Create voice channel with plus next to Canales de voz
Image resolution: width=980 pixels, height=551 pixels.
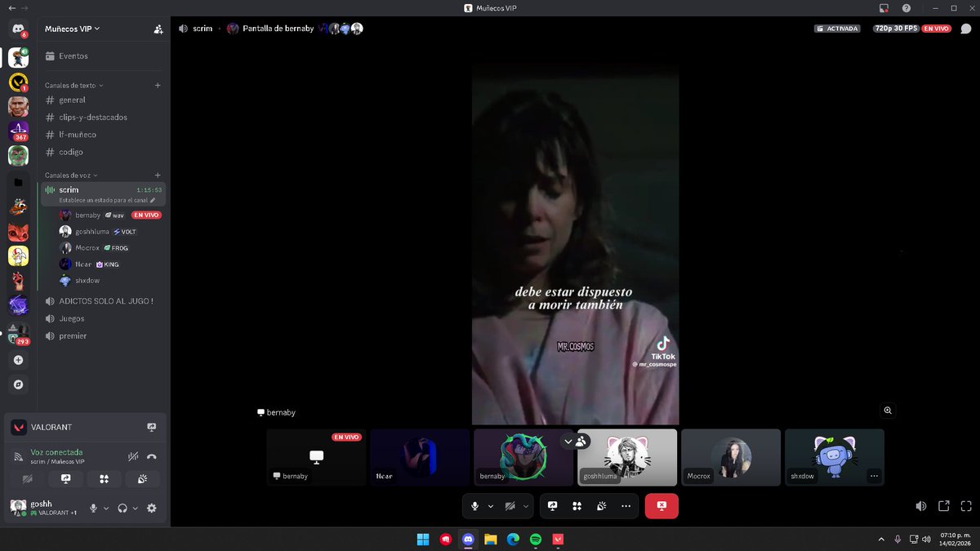158,175
